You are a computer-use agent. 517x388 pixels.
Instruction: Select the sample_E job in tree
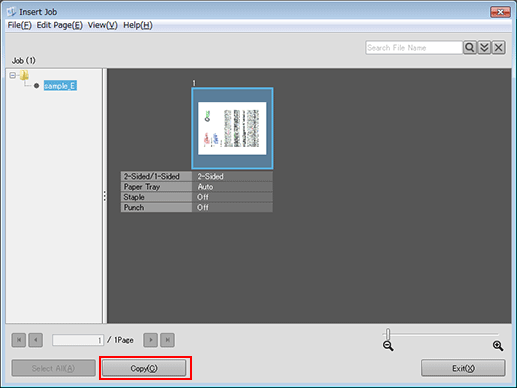click(60, 86)
